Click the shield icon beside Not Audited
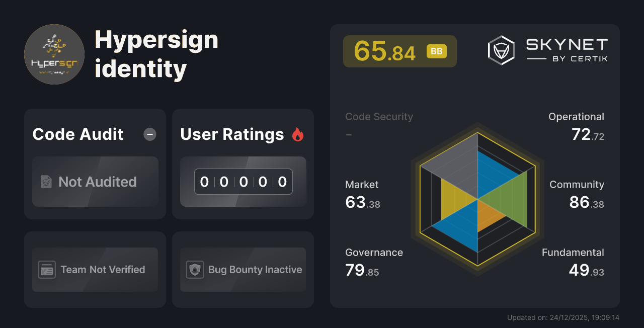Screen dimensions: 644x328 (45, 182)
